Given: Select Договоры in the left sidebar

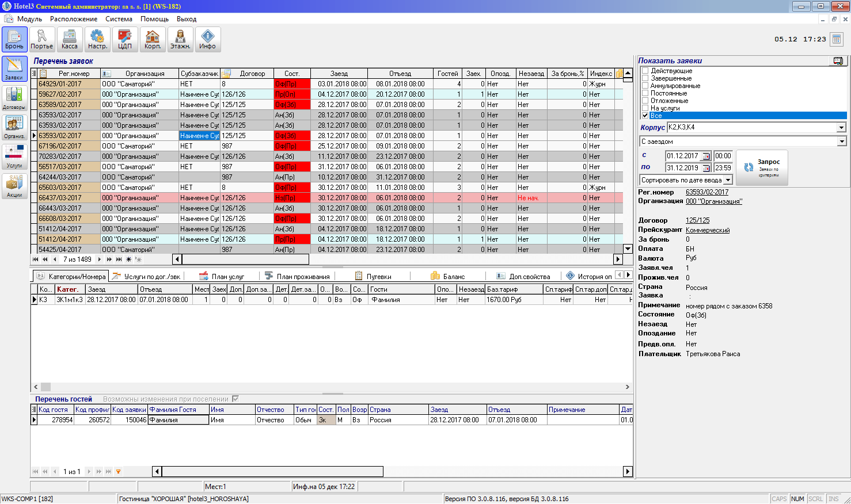Looking at the screenshot, I should pos(14,98).
